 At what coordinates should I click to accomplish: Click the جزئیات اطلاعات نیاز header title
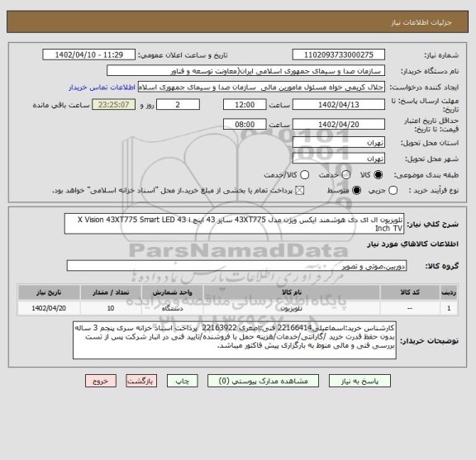click(x=421, y=22)
